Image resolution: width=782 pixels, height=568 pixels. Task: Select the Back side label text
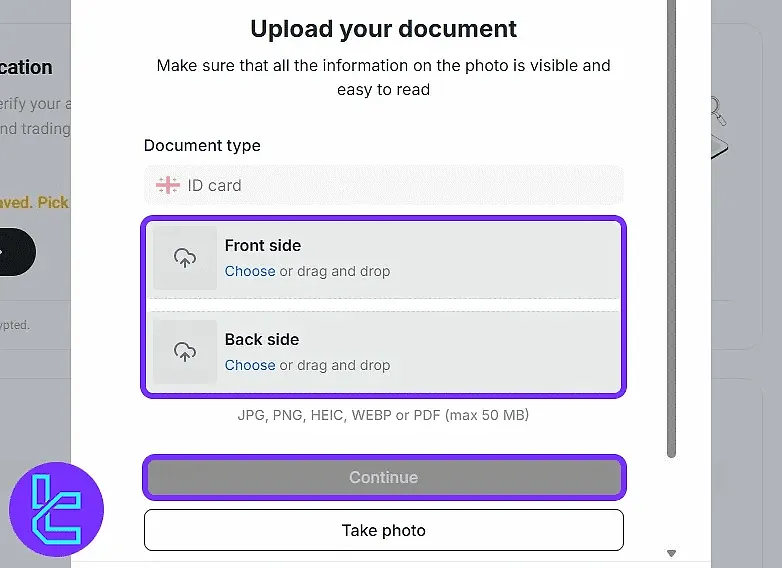coord(262,339)
